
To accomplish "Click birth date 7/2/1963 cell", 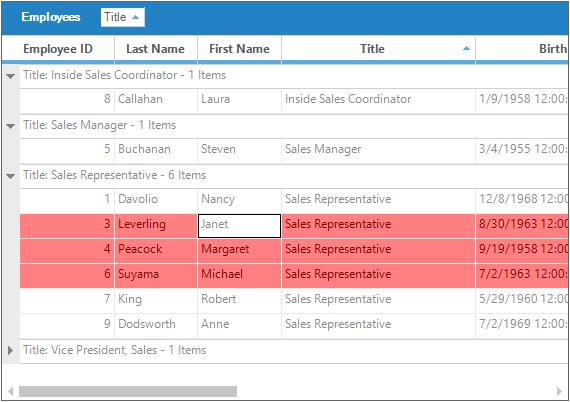I will [522, 276].
